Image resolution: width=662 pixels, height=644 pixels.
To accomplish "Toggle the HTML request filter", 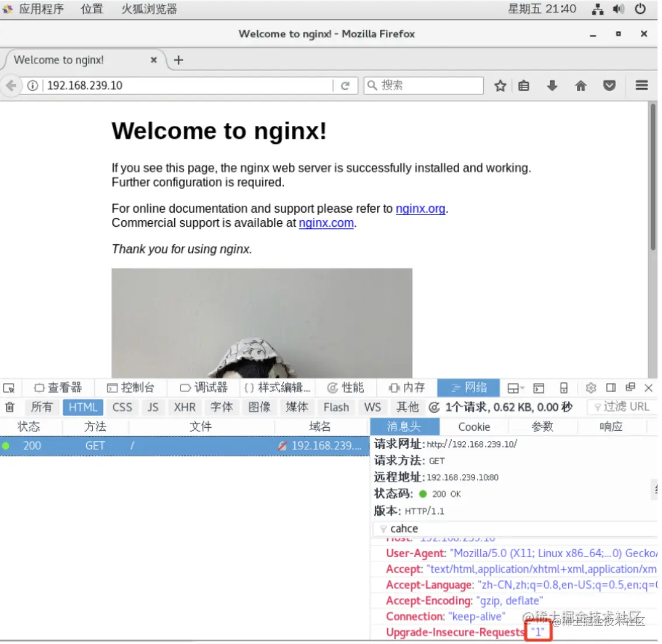I will pyautogui.click(x=83, y=407).
